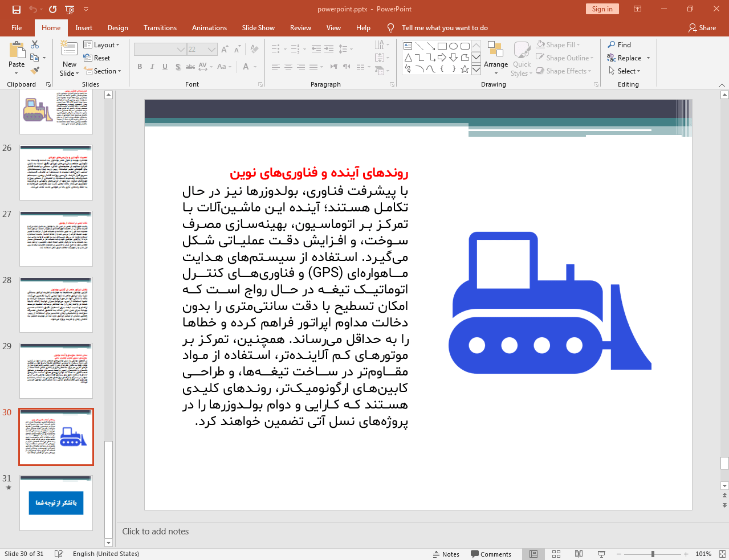Select slide 31 thumbnail in the panel
This screenshot has height=560, width=729.
pyautogui.click(x=56, y=503)
